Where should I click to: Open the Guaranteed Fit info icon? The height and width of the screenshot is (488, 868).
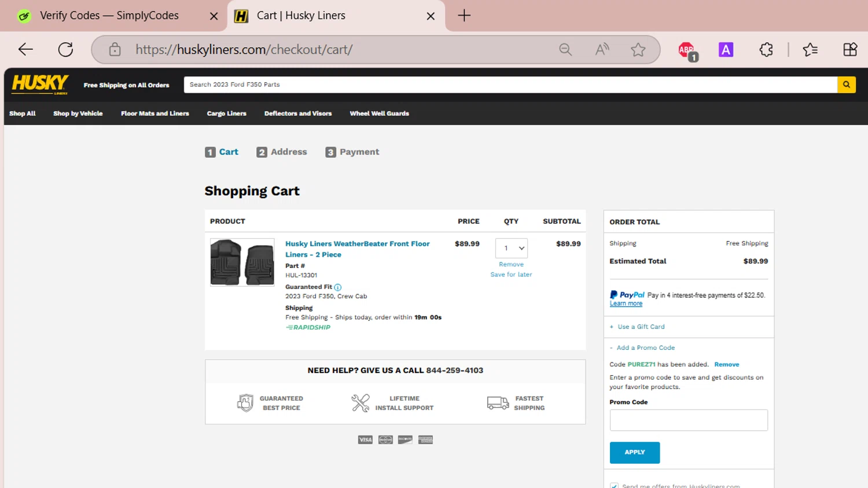click(x=338, y=287)
